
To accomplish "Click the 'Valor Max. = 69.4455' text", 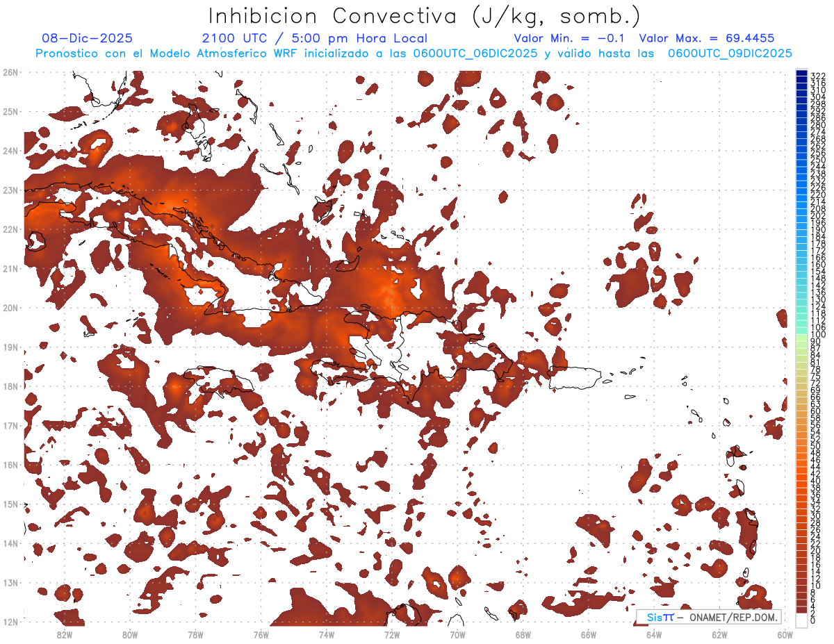I will 707,38.
